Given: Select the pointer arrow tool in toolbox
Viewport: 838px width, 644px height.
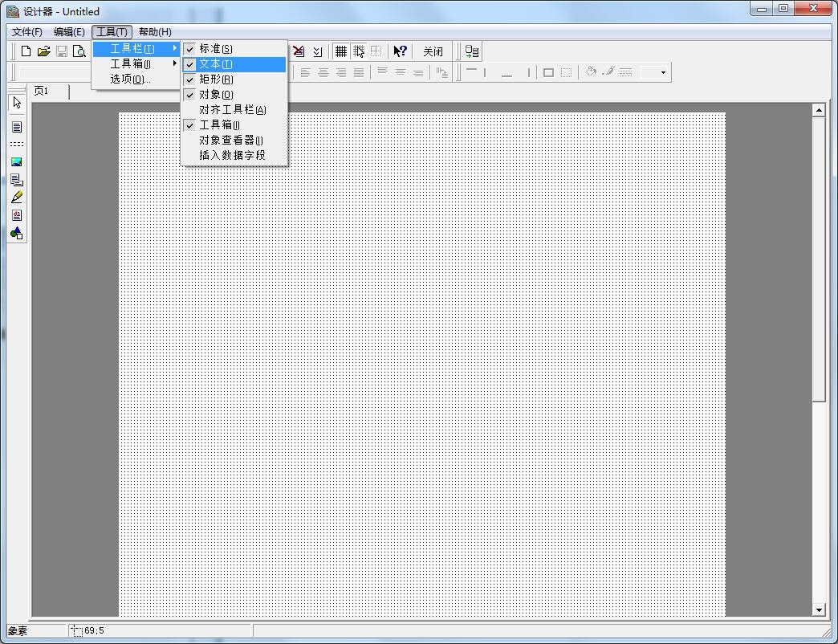Looking at the screenshot, I should pyautogui.click(x=17, y=102).
